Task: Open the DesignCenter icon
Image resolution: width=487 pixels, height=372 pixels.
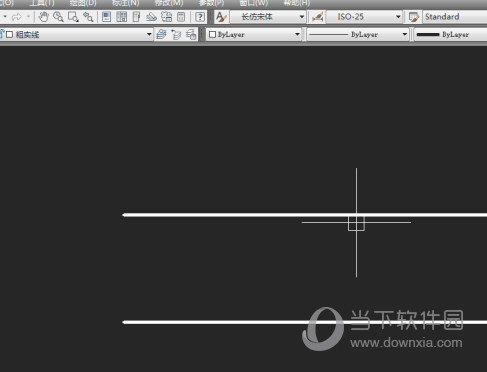Action: click(x=121, y=17)
